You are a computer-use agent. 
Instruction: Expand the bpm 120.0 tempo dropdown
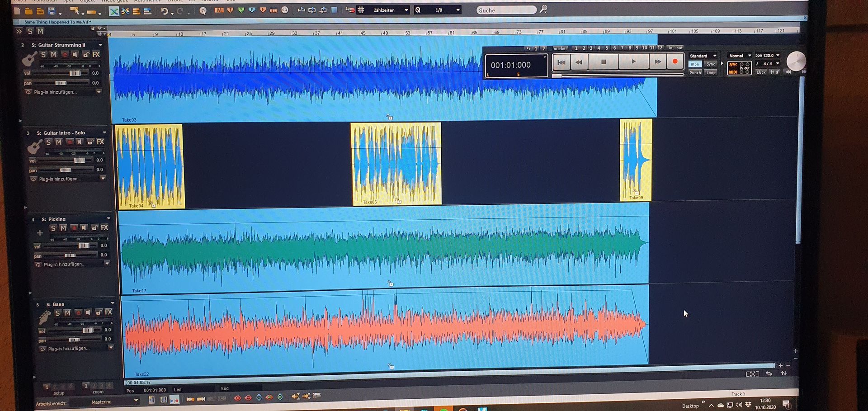778,55
